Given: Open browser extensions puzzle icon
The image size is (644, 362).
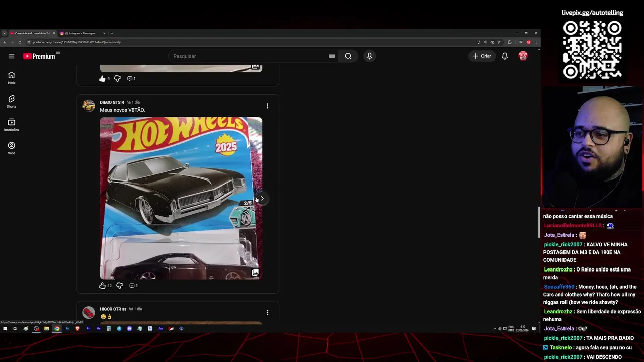Looking at the screenshot, I should 510,42.
